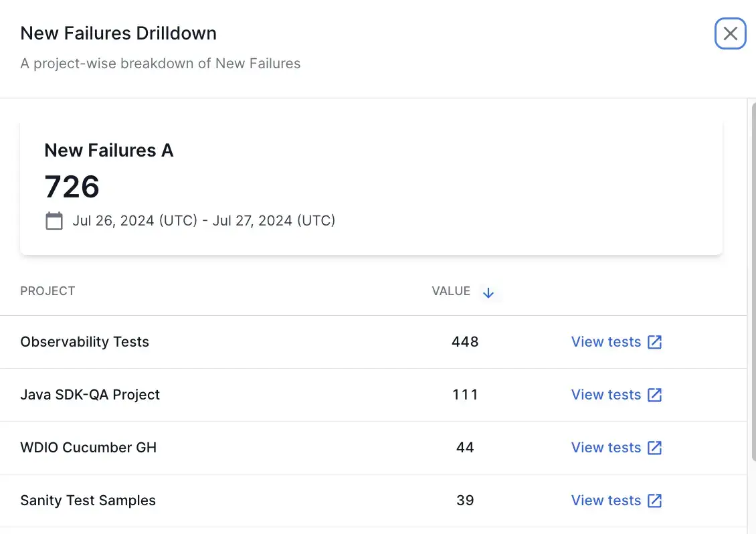Click the vertical scrollbar of the dialog
The height and width of the screenshot is (534, 756).
coord(752,281)
